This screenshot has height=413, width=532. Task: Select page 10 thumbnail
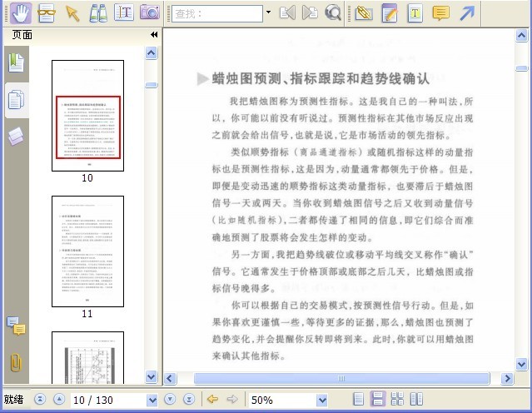88,116
